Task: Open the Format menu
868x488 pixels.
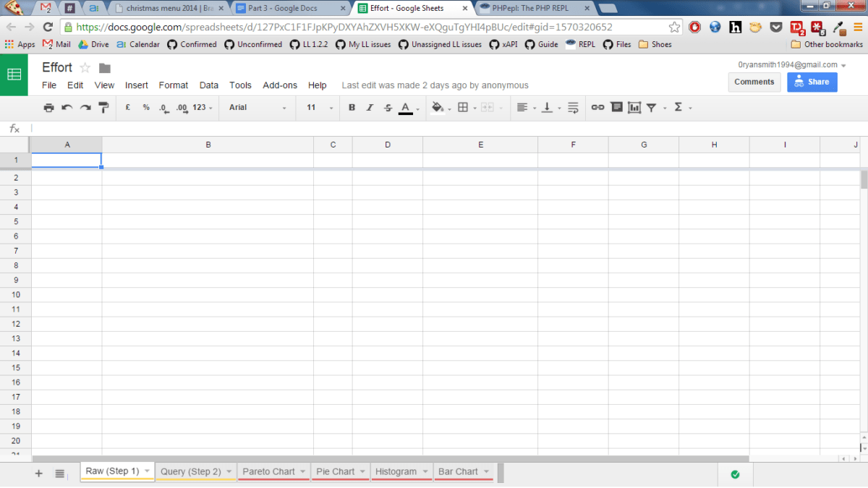Action: [x=173, y=85]
